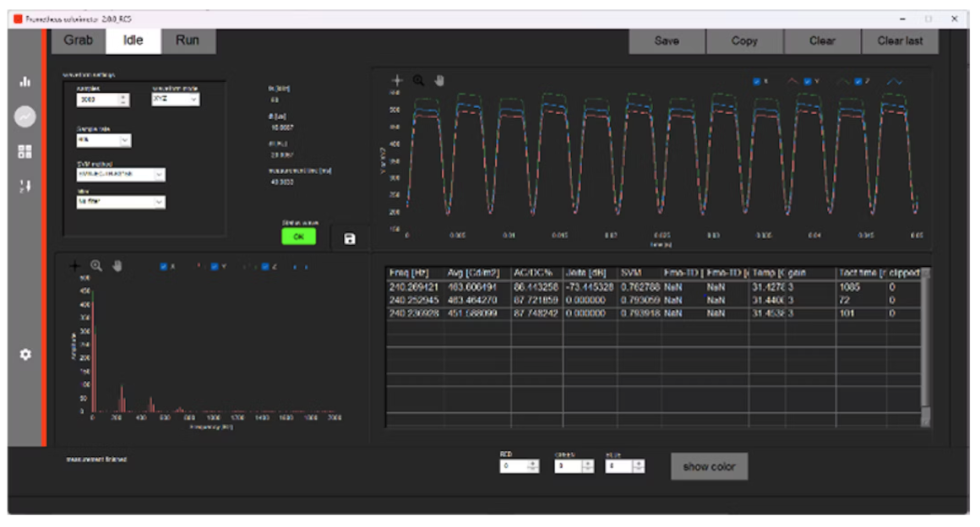Open the SVM method dropdown

pyautogui.click(x=121, y=175)
